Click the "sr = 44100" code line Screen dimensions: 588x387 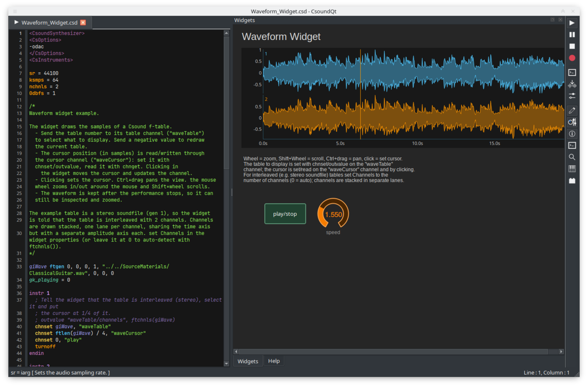(x=44, y=73)
